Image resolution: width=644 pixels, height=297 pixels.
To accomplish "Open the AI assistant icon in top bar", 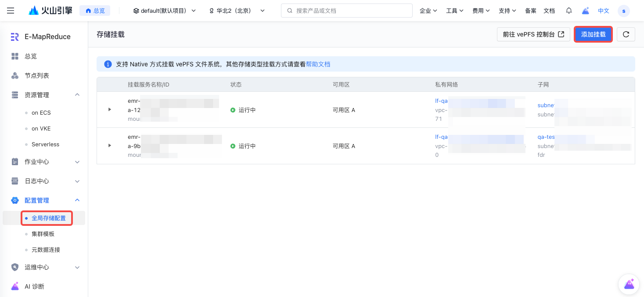I will click(x=585, y=11).
